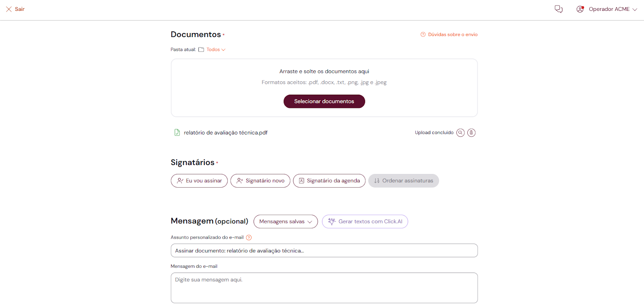Screen dimensions: 644x308
Task: Open the Todos folder dropdown
Action: tap(216, 50)
